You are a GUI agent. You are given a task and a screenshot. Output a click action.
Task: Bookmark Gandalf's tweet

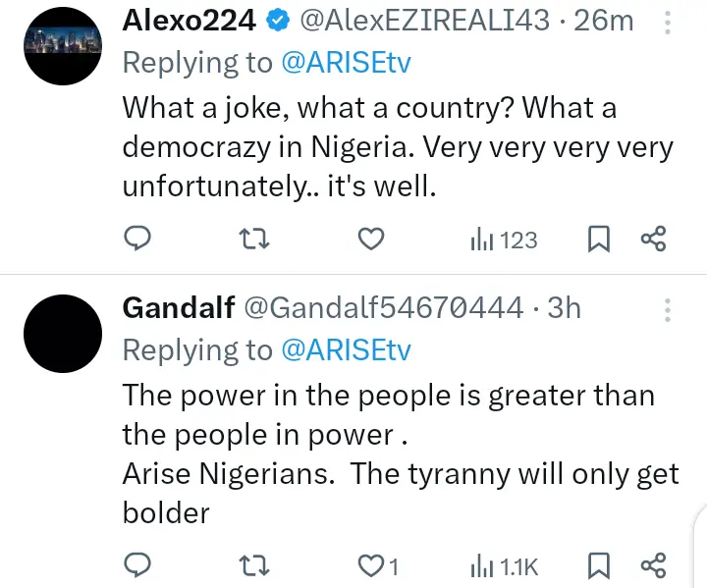598,564
